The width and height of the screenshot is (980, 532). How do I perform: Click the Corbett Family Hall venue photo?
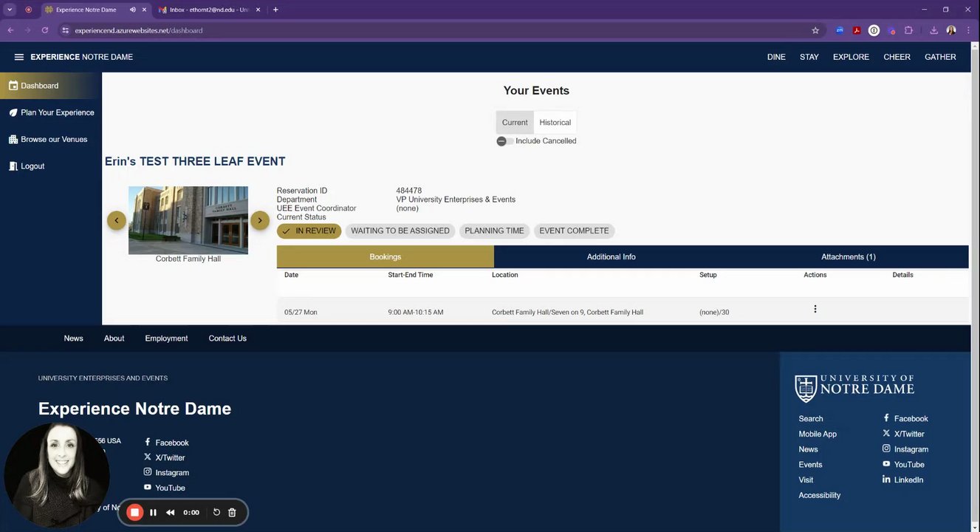pos(188,220)
